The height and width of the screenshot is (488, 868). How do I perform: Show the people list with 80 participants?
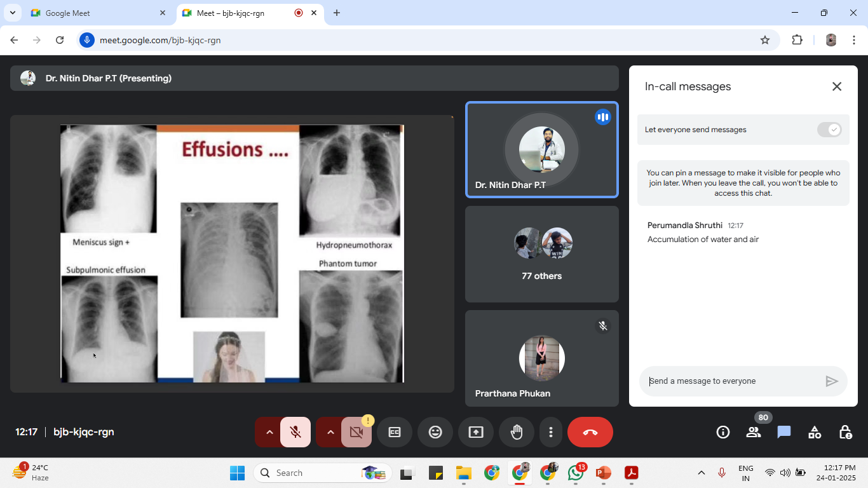[x=754, y=432]
